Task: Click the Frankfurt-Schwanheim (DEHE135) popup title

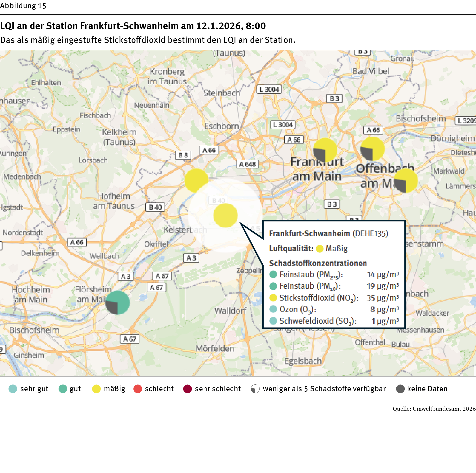Action: pos(328,234)
